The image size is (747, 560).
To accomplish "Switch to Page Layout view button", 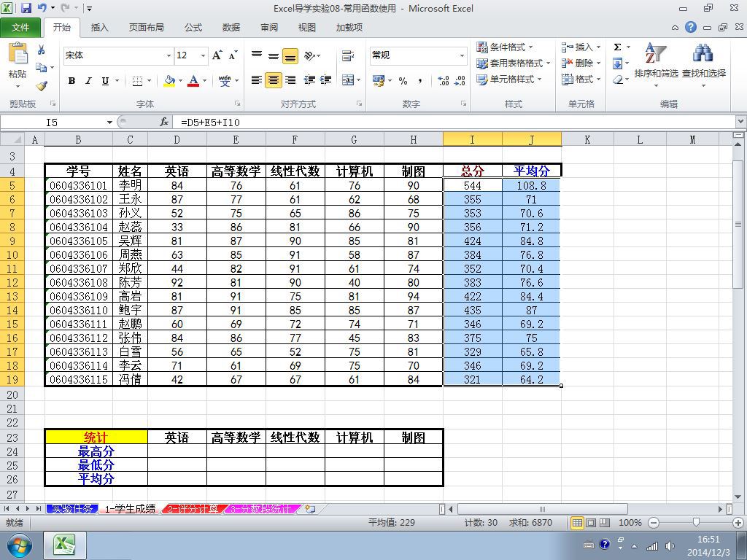I will (x=591, y=523).
